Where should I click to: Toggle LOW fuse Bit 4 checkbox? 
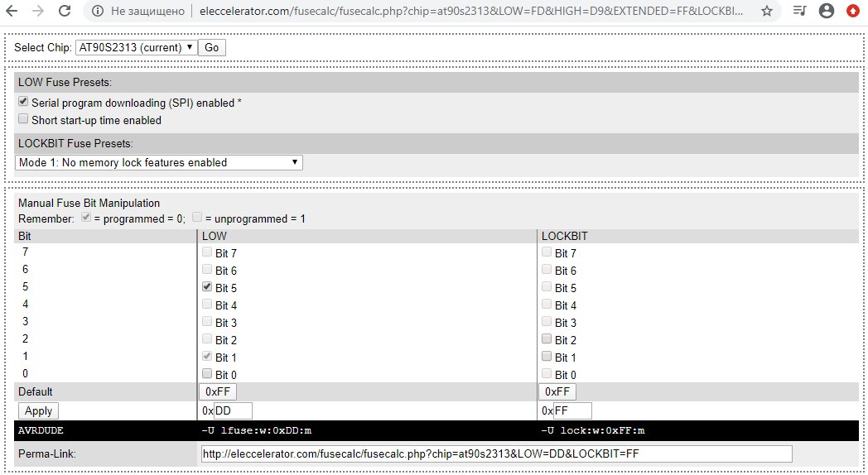point(207,305)
